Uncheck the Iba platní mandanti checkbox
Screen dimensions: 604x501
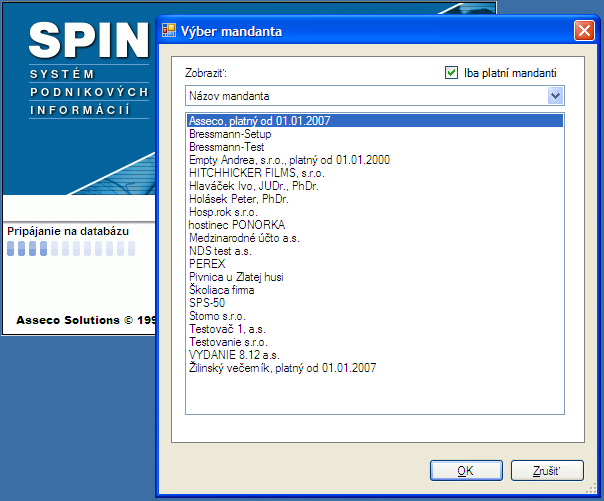tap(451, 72)
